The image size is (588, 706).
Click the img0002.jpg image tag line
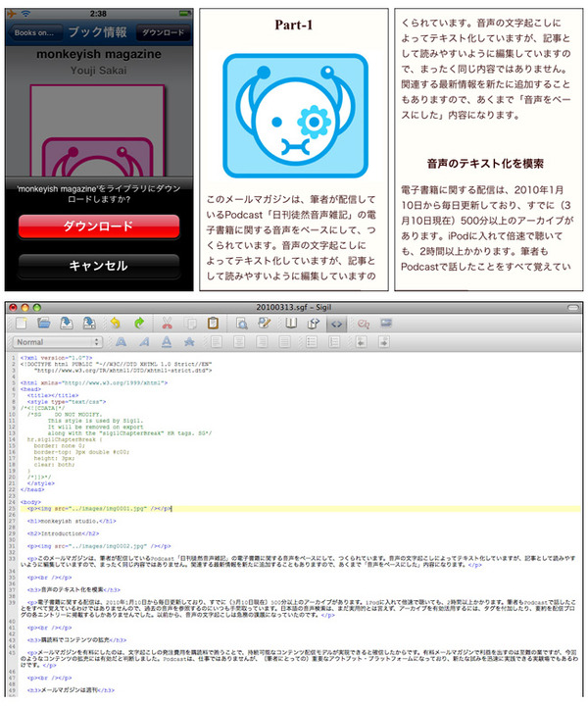tap(99, 546)
